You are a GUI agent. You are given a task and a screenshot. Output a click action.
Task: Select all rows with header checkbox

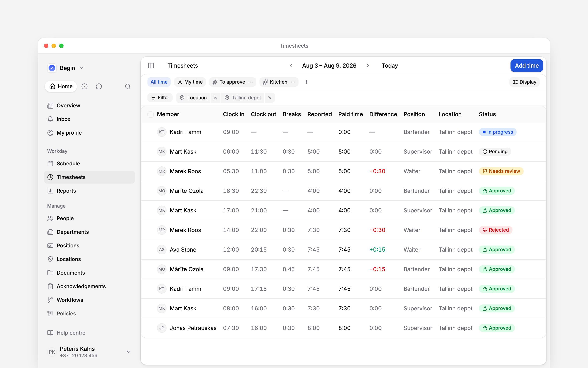(151, 114)
